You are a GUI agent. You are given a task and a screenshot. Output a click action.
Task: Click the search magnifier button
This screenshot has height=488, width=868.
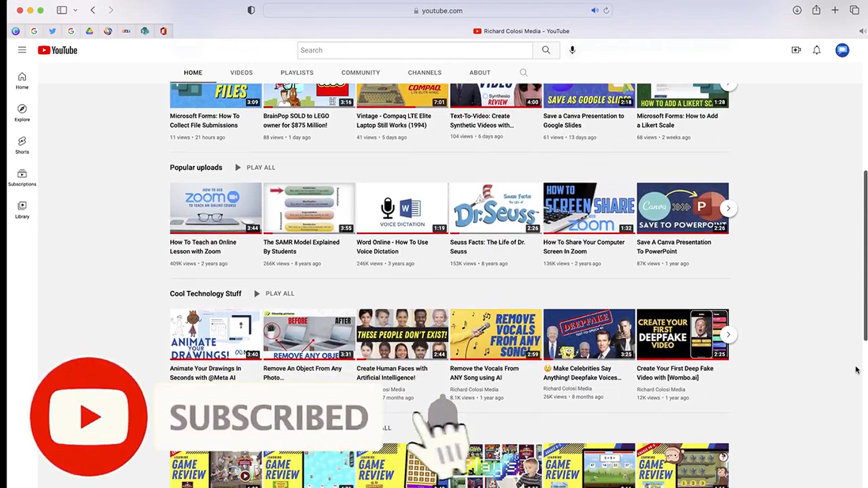(x=546, y=50)
